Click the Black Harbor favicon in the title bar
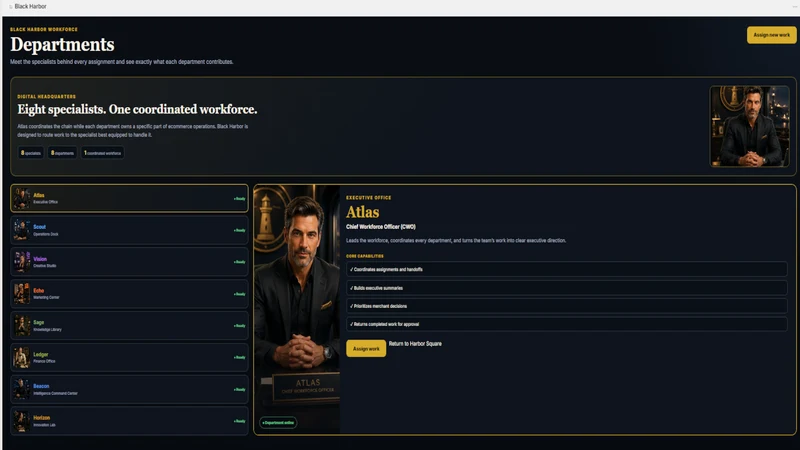Image resolution: width=800 pixels, height=450 pixels. coord(11,7)
